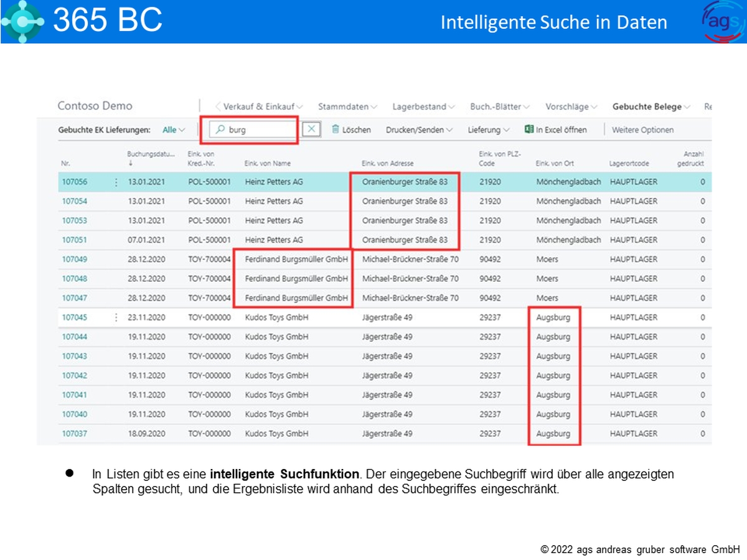Expand the Buch.-Blätter menu
747x560 pixels.
point(500,106)
